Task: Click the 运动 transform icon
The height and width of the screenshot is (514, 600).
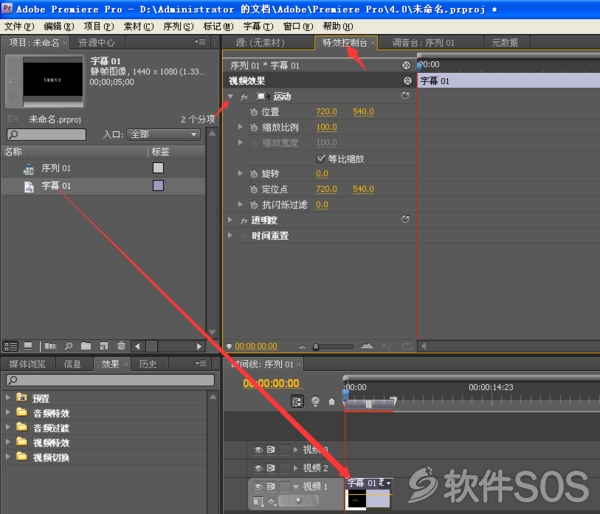Action: (262, 96)
